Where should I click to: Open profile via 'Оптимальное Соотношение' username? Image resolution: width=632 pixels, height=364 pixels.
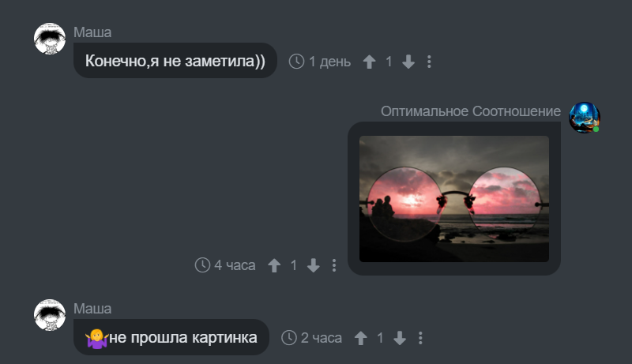(471, 111)
